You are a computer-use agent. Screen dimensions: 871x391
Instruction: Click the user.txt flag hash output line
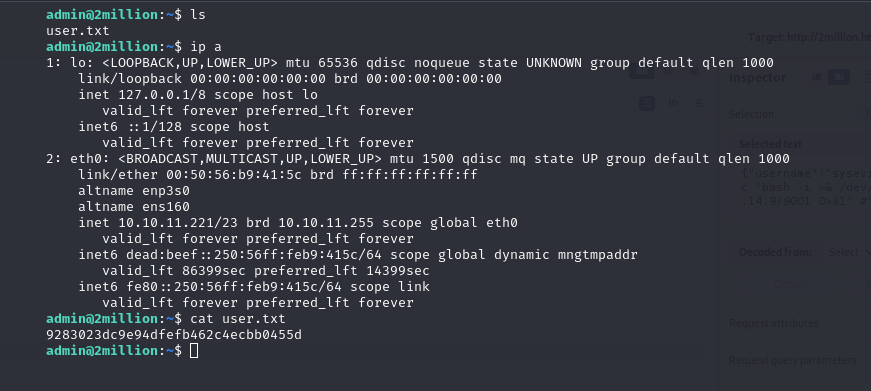(x=174, y=335)
